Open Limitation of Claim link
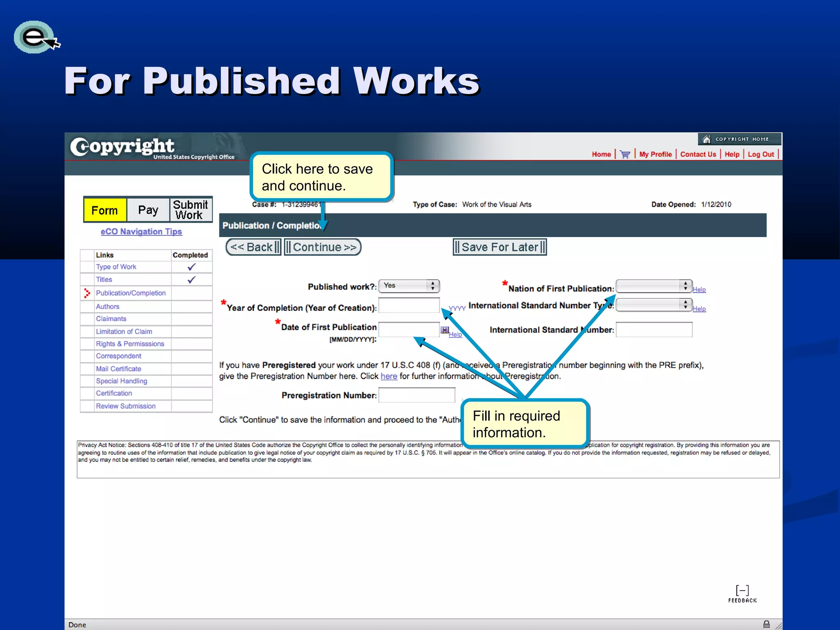Screen dimensions: 840x630 [124, 331]
